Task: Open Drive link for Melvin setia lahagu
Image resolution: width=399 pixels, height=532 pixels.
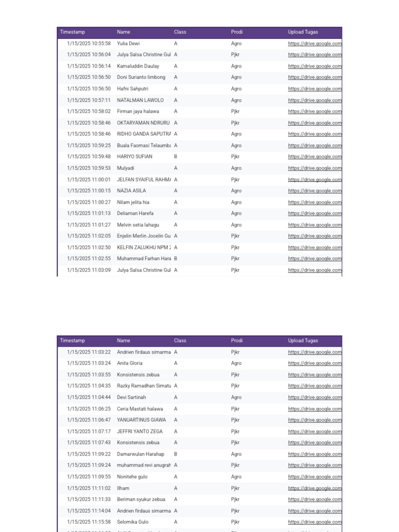Action: tap(315, 225)
